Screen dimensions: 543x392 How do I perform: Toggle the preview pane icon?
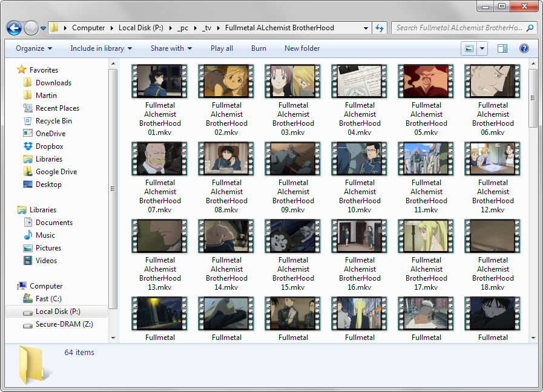502,48
